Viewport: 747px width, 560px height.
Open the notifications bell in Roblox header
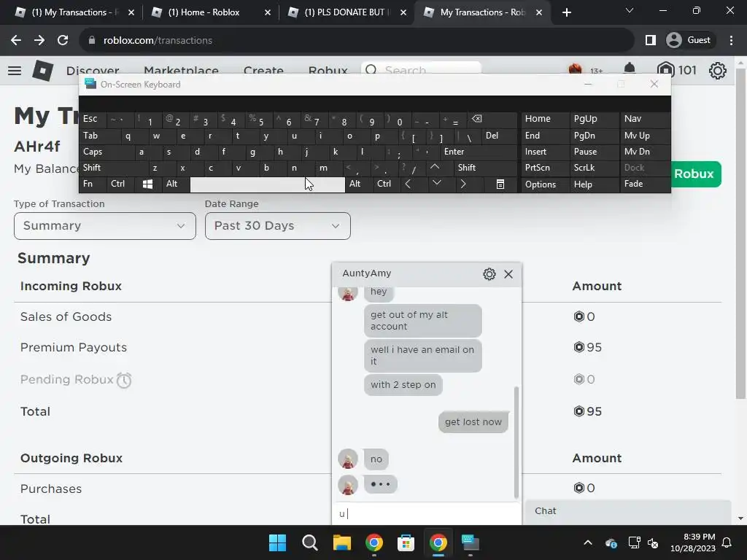pyautogui.click(x=630, y=69)
